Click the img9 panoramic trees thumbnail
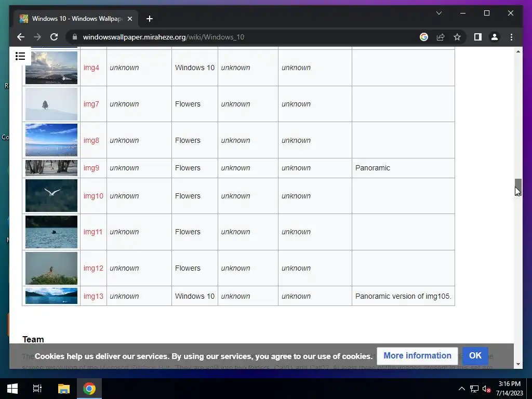Image resolution: width=532 pixels, height=399 pixels. (51, 168)
